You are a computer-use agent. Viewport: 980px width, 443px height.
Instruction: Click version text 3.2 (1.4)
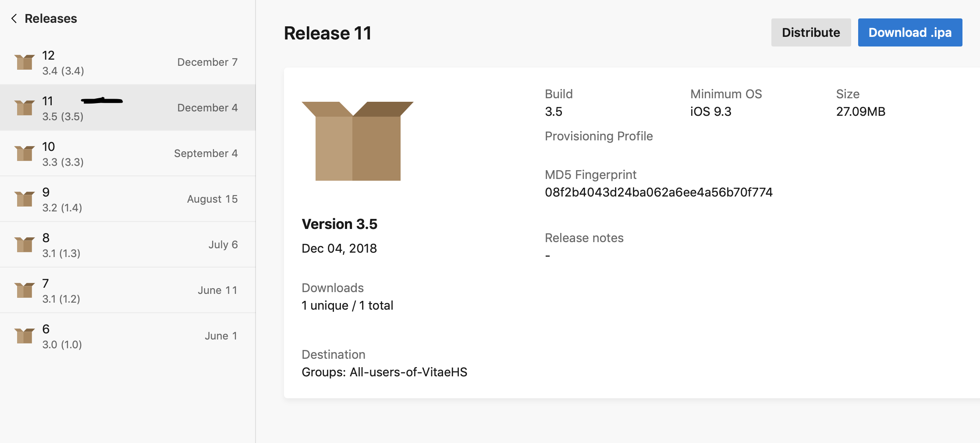[62, 208]
